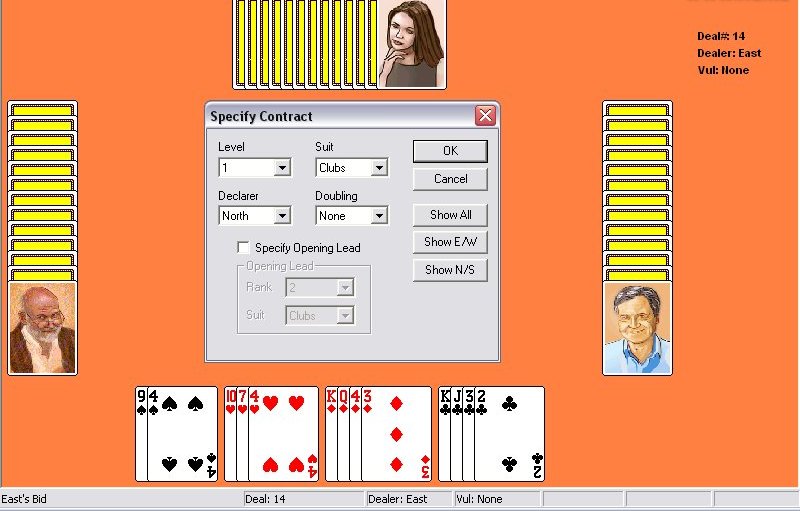Enable the Specify Opening Lead checkbox
Viewport: 800px width, 511px height.
coord(243,247)
